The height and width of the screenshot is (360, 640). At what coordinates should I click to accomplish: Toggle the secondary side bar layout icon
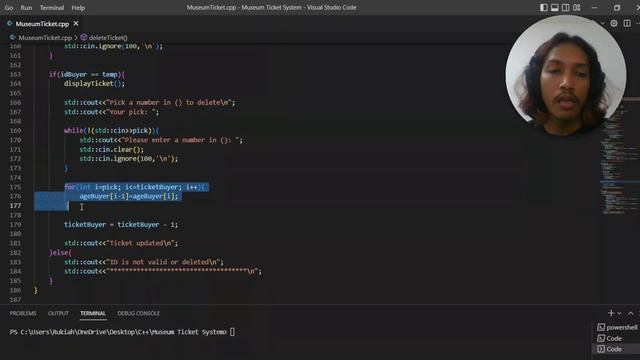(566, 7)
